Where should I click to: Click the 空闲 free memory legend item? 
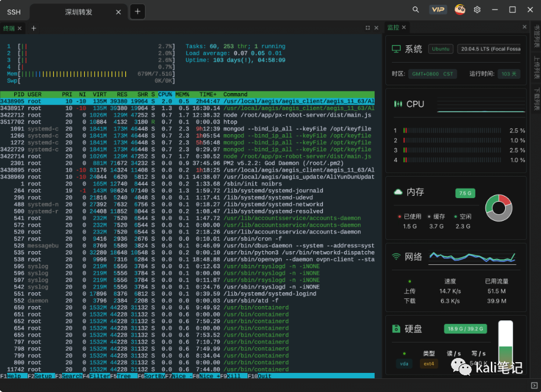[463, 217]
